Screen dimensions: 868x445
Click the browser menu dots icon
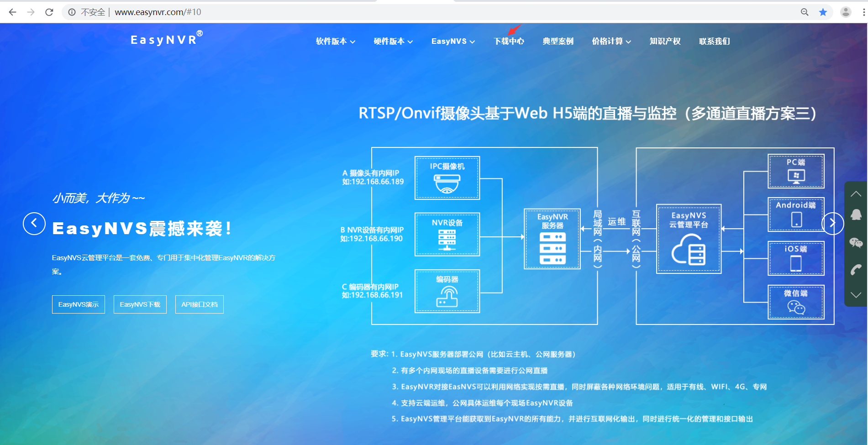pos(864,12)
